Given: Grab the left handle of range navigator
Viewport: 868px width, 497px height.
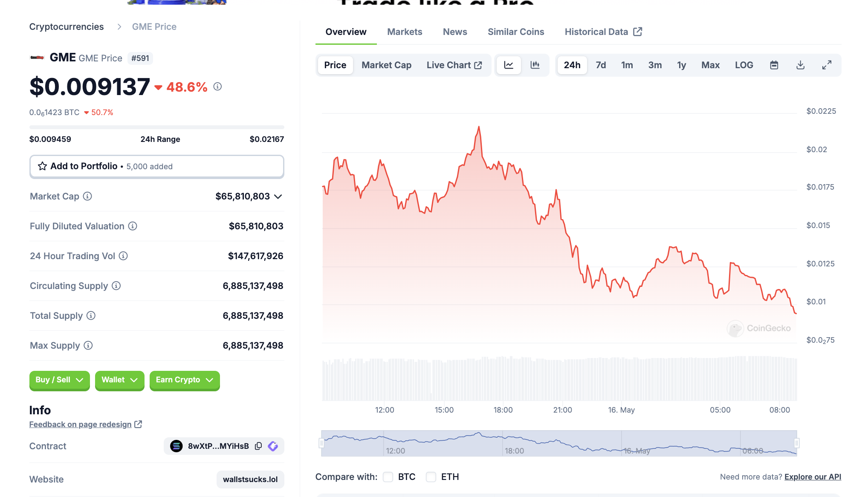Looking at the screenshot, I should [321, 443].
